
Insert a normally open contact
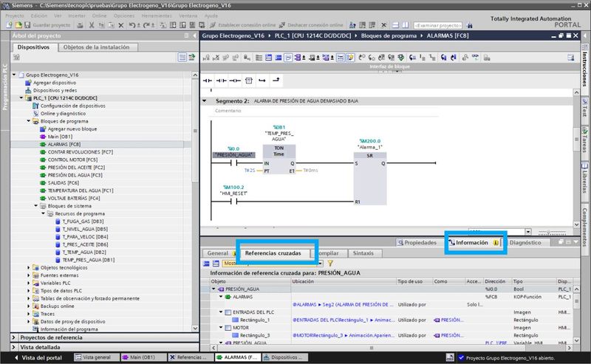click(x=208, y=80)
